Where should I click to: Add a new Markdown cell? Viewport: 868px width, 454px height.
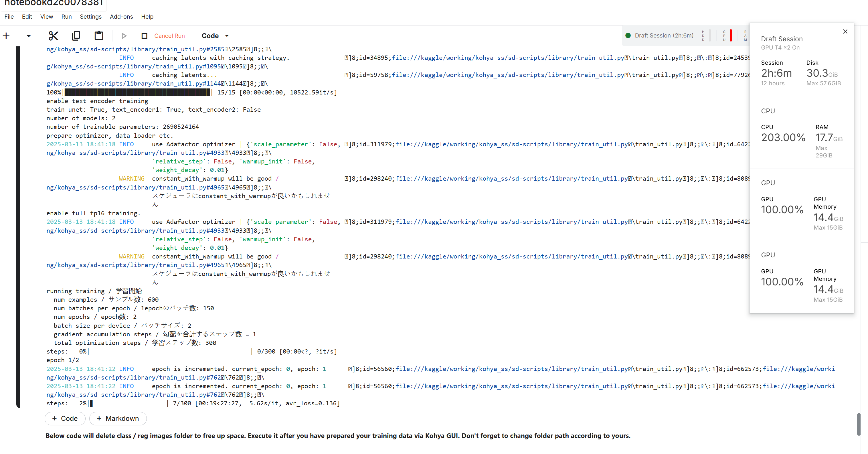click(118, 418)
